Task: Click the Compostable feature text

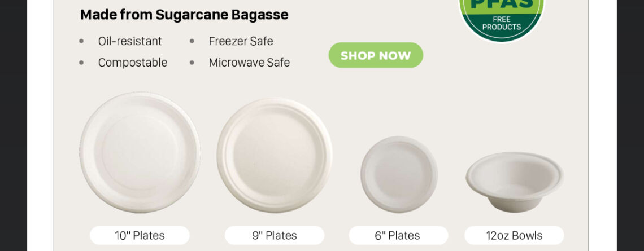Action: (x=133, y=63)
